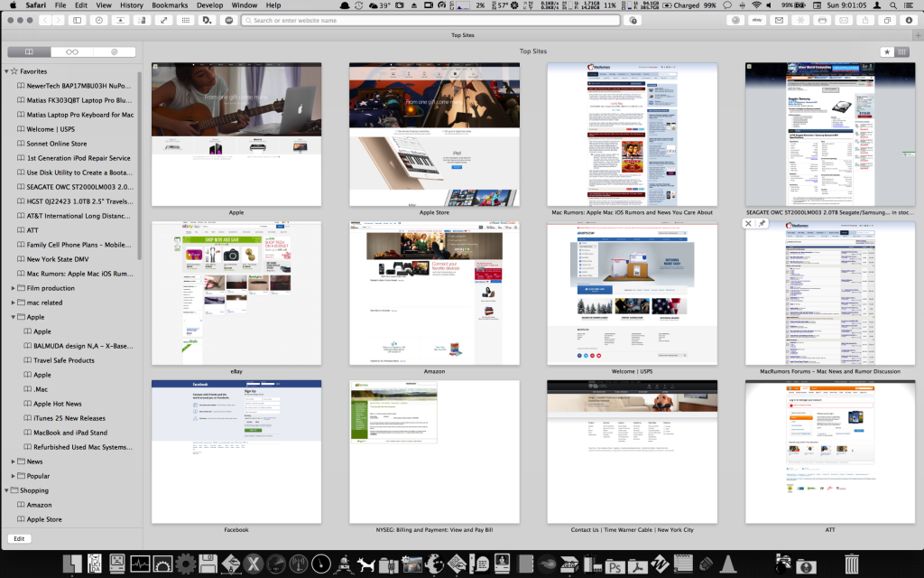Open the Apple Store top site thumbnail
924x578 pixels.
[x=434, y=135]
